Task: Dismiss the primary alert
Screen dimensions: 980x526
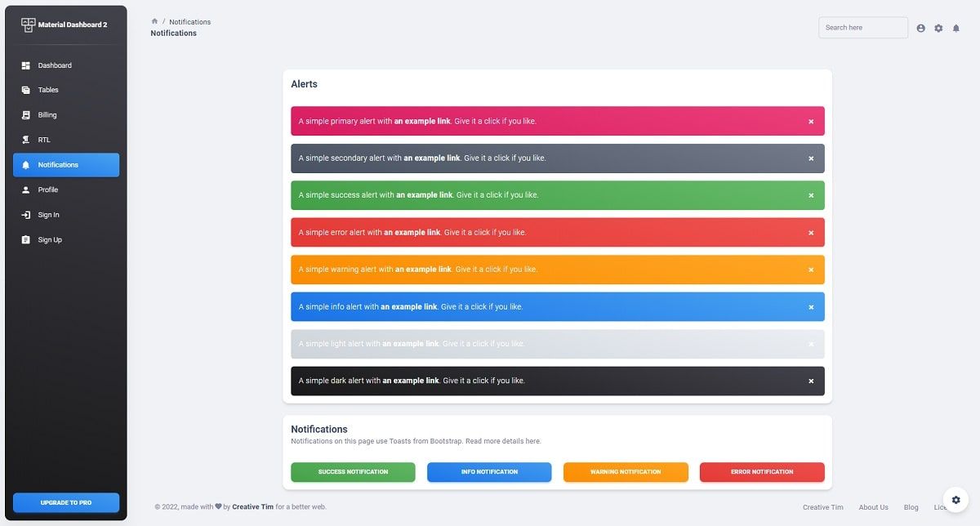Action: tap(811, 121)
